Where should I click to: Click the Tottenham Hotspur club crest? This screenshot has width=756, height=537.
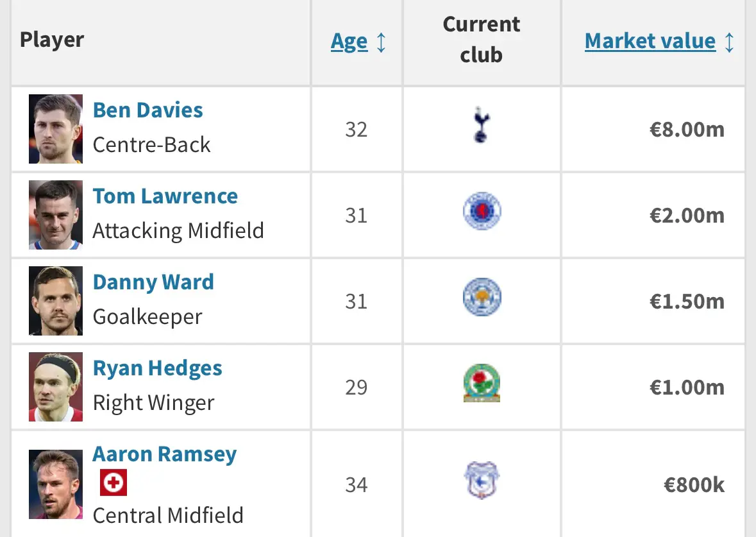[481, 124]
